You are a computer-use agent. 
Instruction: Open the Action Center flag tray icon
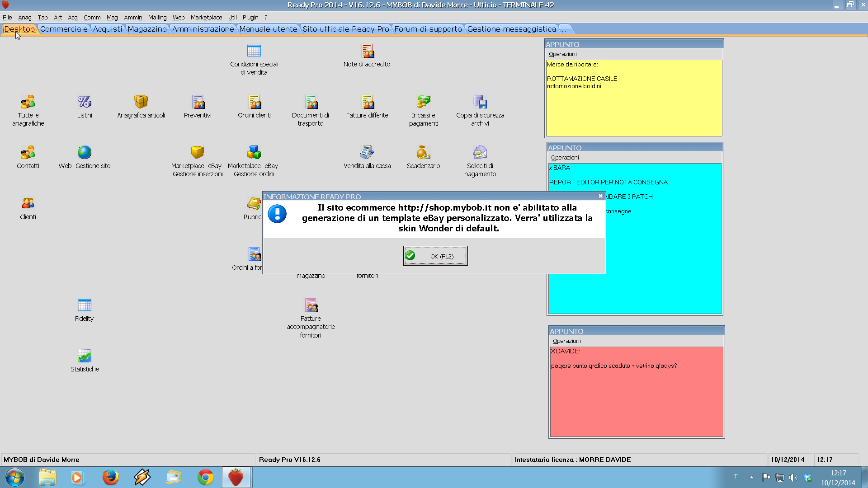coord(766,477)
